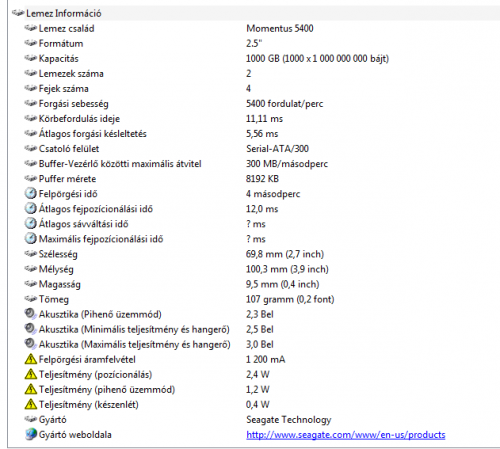Open the seagate.com products link
This screenshot has width=500, height=449.
coord(346,435)
